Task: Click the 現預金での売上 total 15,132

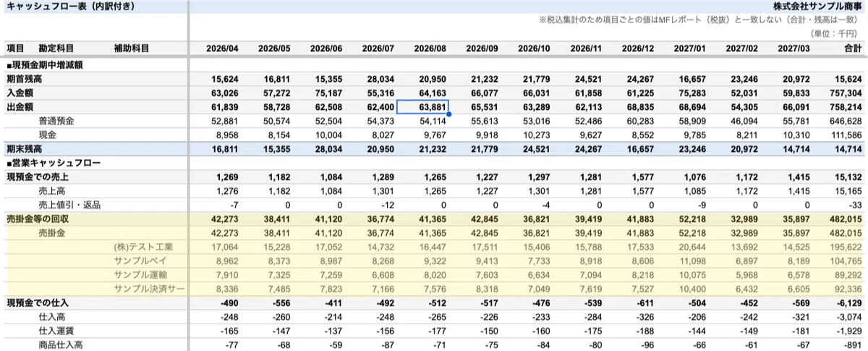Action: click(848, 177)
